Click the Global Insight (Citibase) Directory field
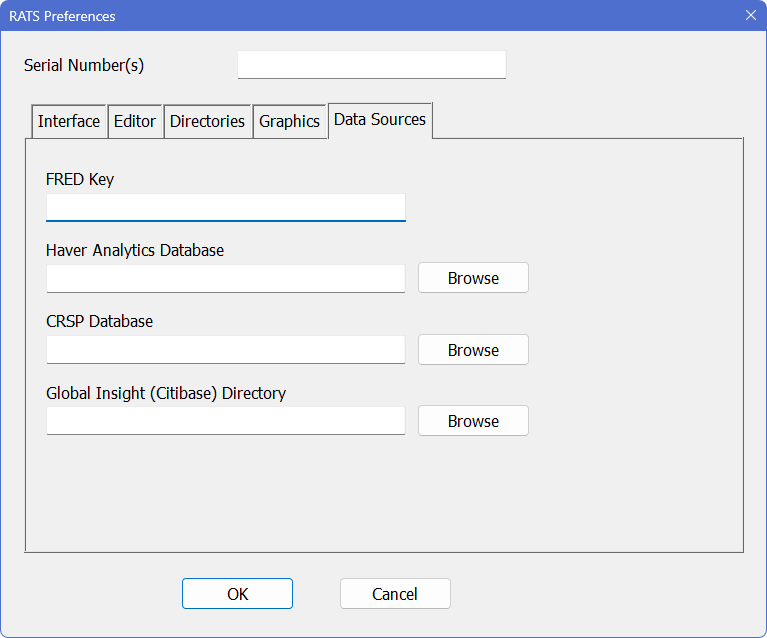 click(225, 421)
